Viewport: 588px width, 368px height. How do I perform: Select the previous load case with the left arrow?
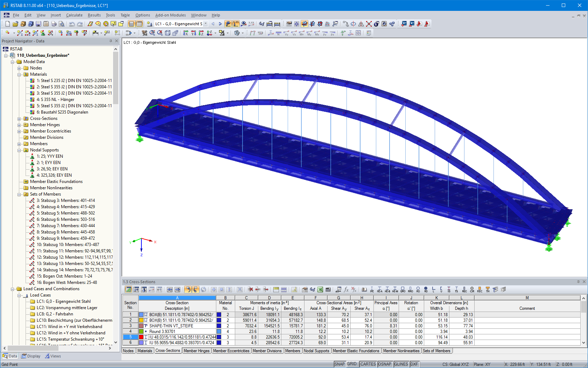point(213,24)
